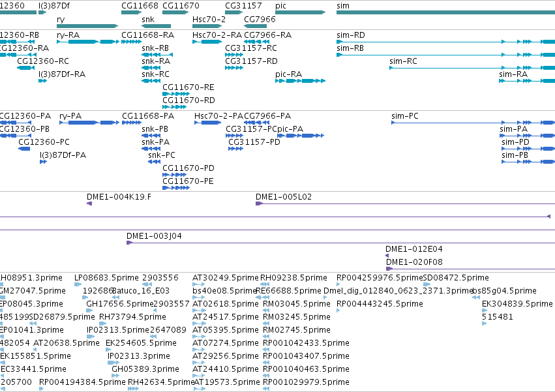555x392 pixels.
Task: Select the GH05389.3prime EST label
Action: (x=145, y=369)
